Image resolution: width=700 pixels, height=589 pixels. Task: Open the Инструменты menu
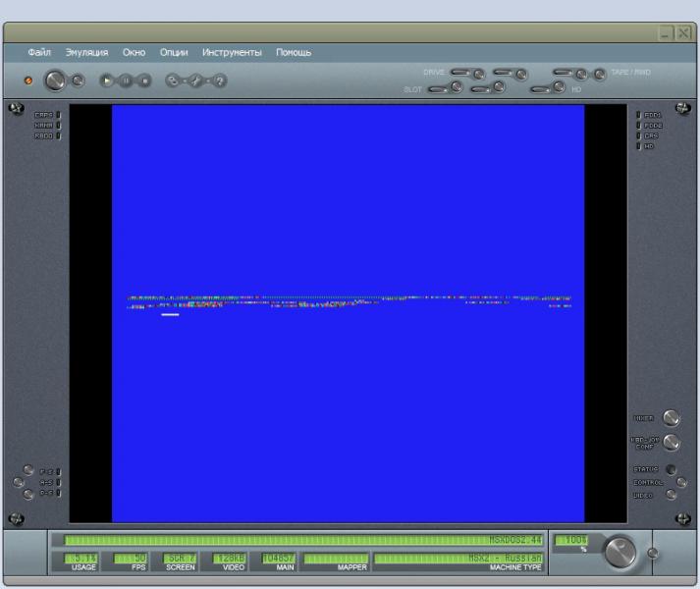234,52
